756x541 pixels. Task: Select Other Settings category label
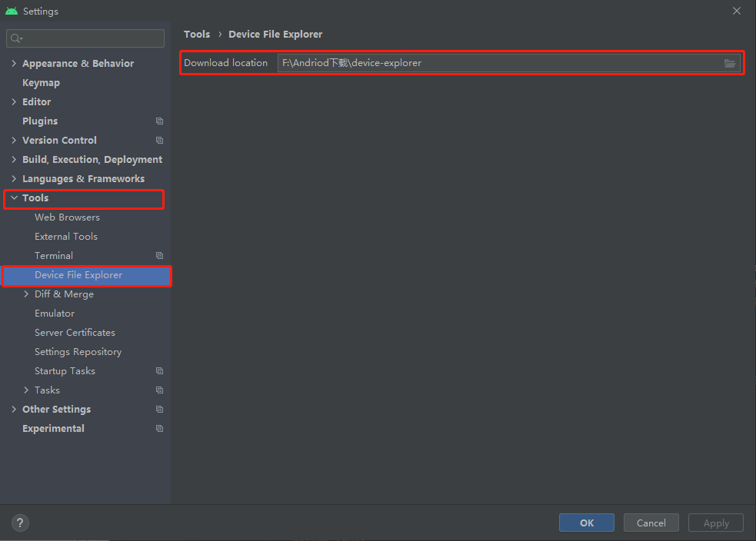pyautogui.click(x=56, y=410)
